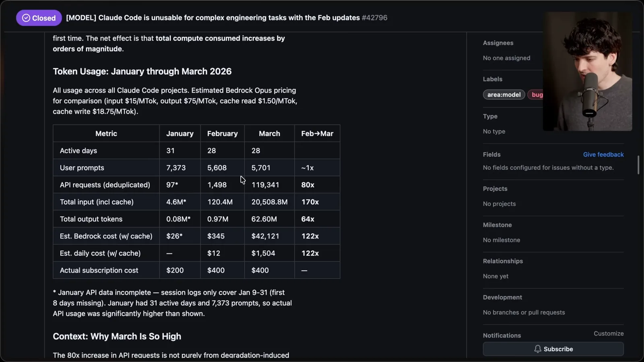Viewport: 644px width, 362px height.
Task: Click the checkmark icon in Closed badge
Action: coord(26,18)
